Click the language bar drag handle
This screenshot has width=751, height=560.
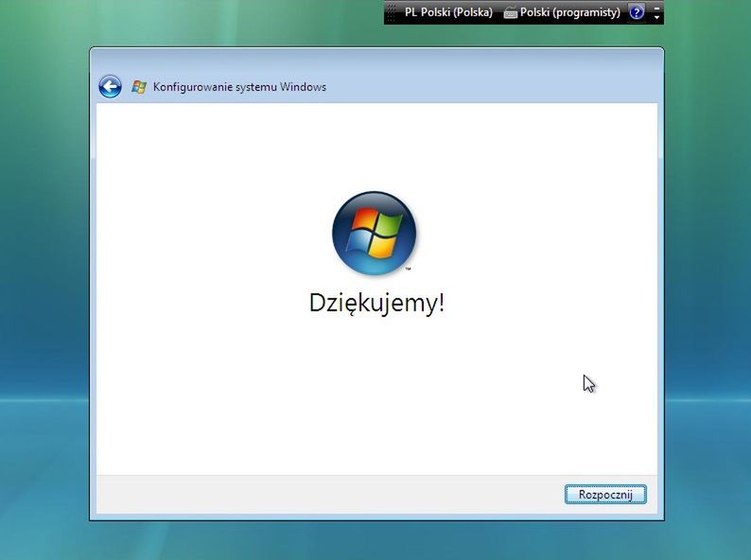pos(392,12)
